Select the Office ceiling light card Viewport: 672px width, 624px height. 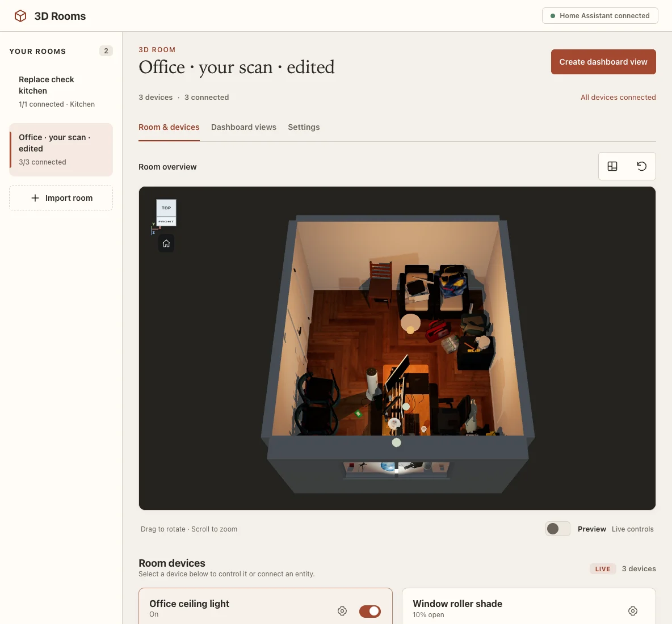pyautogui.click(x=265, y=606)
